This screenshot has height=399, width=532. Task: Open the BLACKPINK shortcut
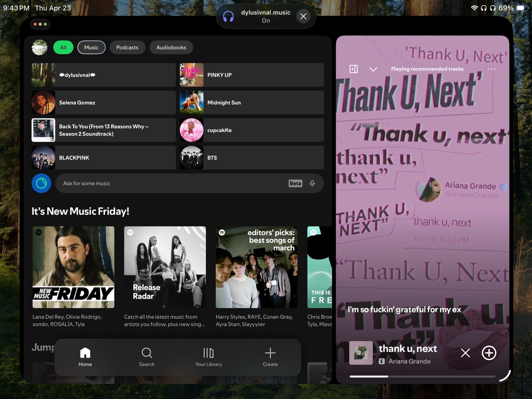[104, 158]
